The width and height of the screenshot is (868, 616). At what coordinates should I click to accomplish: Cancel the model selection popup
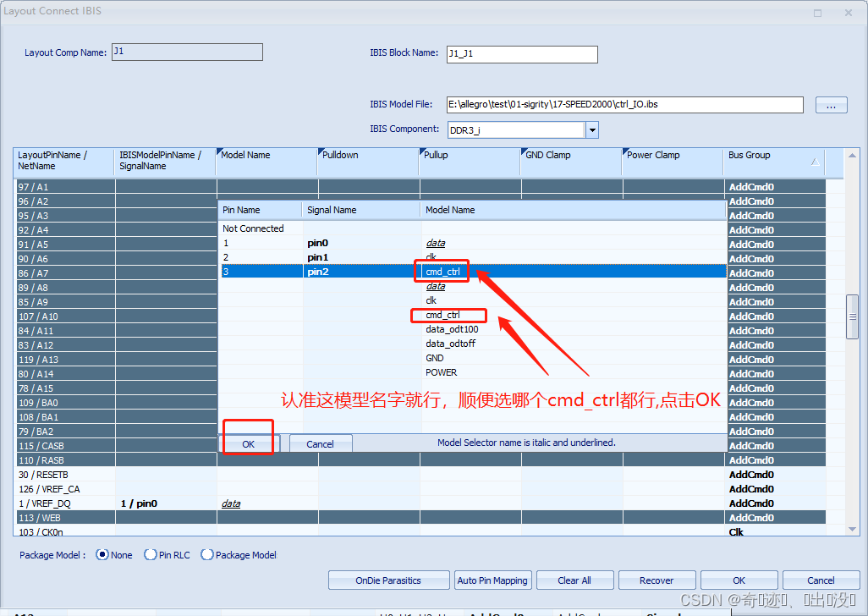pos(320,443)
